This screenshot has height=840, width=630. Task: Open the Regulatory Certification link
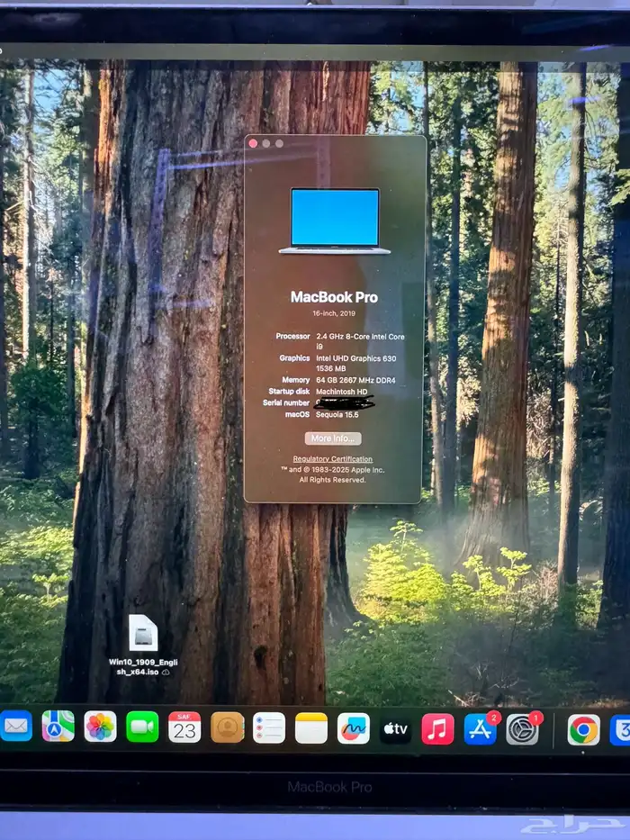[x=333, y=459]
